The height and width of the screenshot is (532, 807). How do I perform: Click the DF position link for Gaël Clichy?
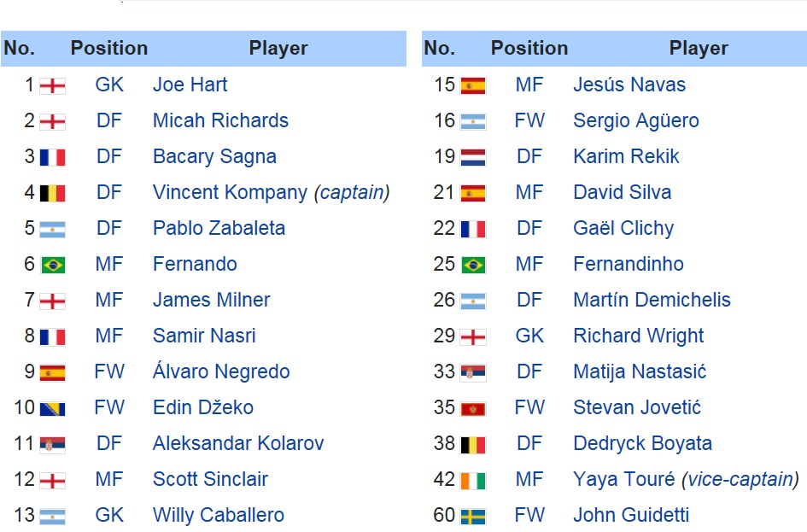point(529,229)
